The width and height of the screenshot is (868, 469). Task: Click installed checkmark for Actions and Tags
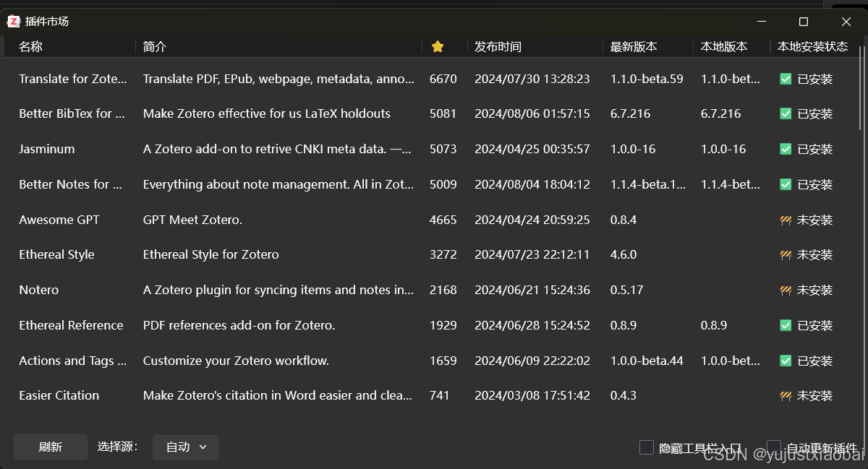pyautogui.click(x=786, y=361)
